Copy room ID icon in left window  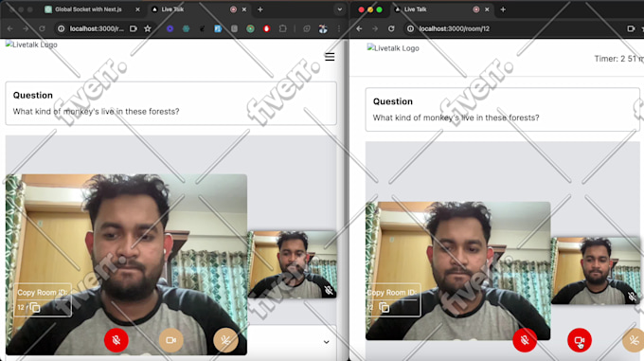coord(35,307)
